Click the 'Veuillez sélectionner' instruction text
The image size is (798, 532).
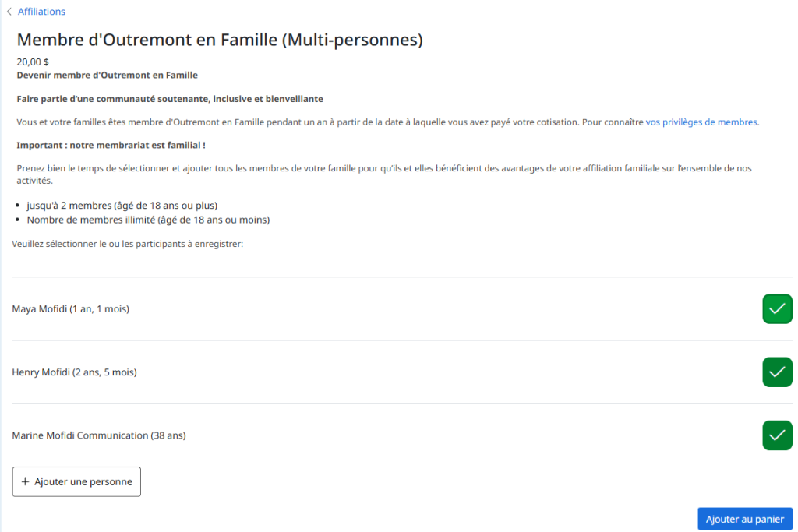[128, 244]
